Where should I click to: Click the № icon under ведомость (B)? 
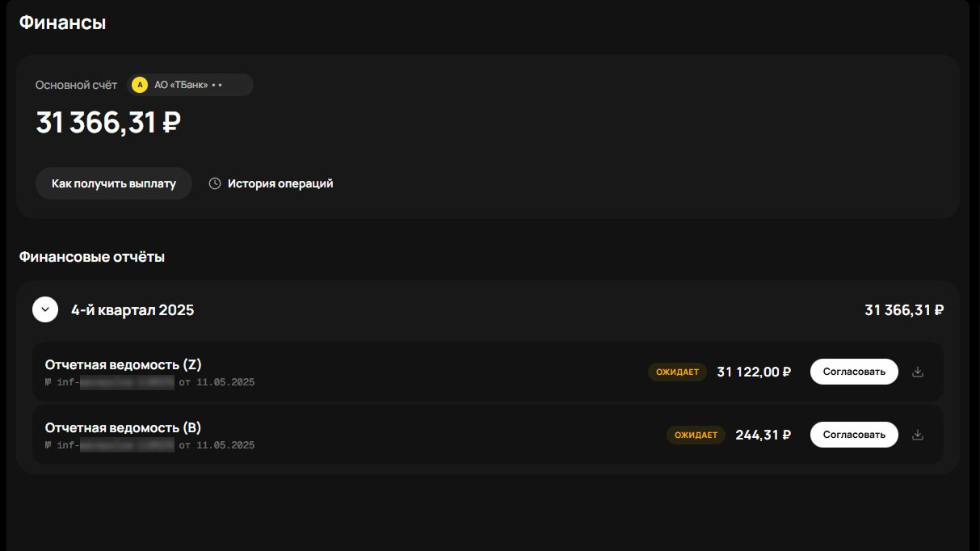[48, 445]
